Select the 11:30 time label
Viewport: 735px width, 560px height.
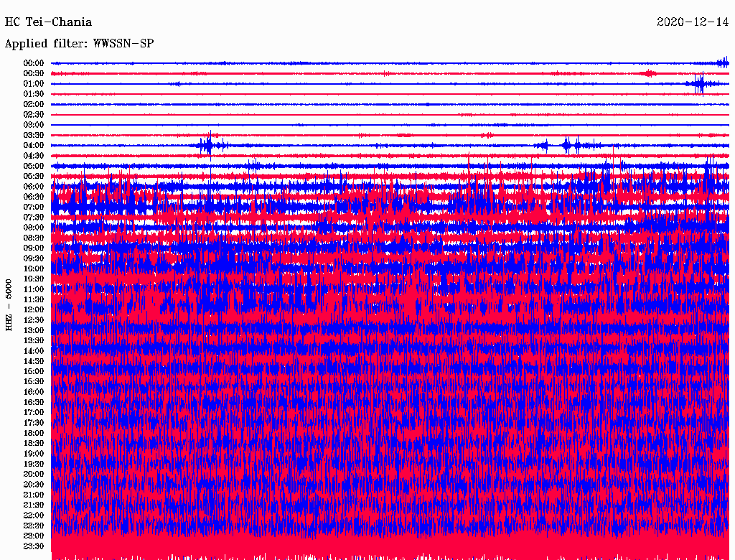click(34, 299)
